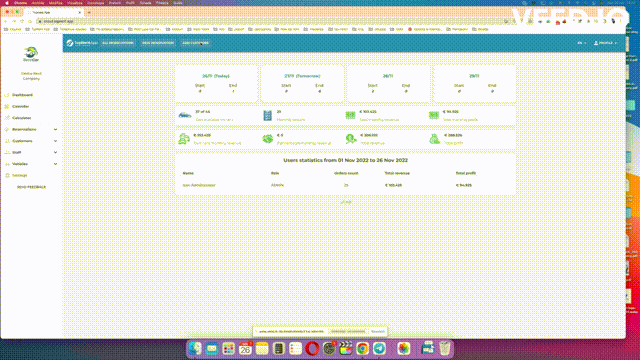Expand the Staff sidebar menu
The width and height of the screenshot is (640, 360).
pyautogui.click(x=31, y=152)
